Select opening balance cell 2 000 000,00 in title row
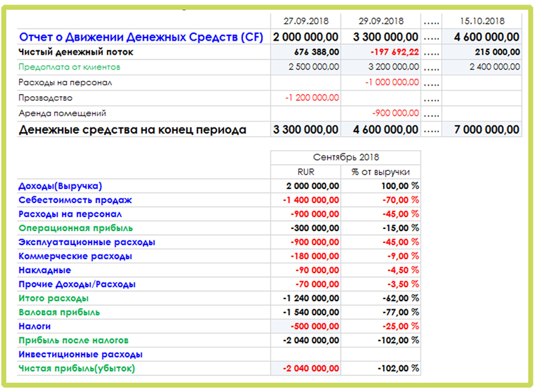The height and width of the screenshot is (392, 534). (306, 37)
